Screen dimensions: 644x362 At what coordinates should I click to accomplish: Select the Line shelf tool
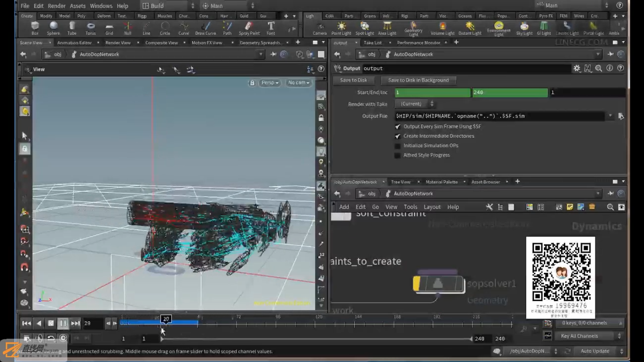(147, 28)
